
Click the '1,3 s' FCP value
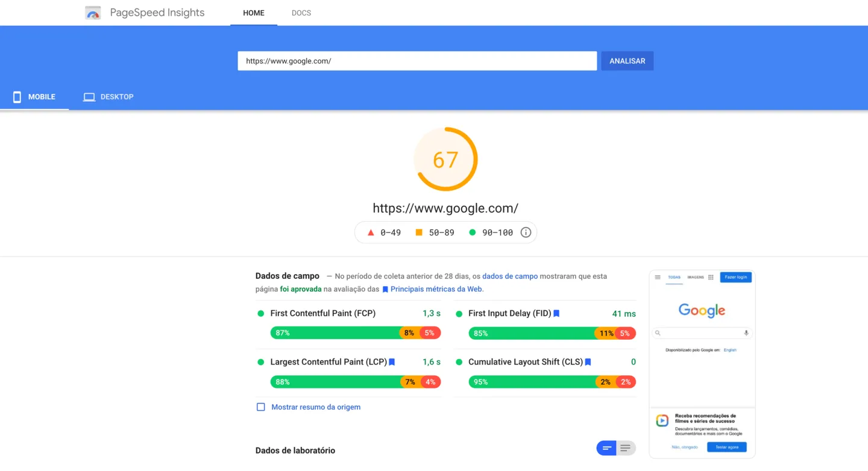[432, 313]
